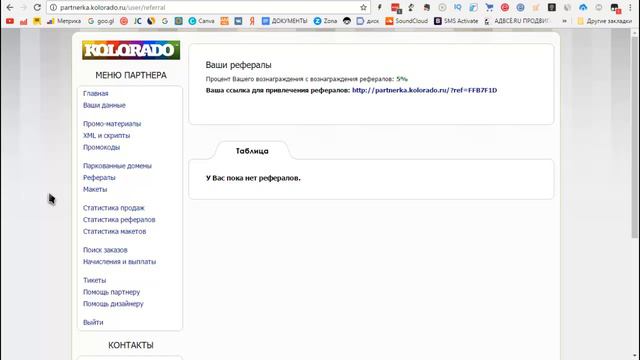Click the page vertical scrollbar thumb
Viewport: 640px width, 360px height.
[x=635, y=137]
